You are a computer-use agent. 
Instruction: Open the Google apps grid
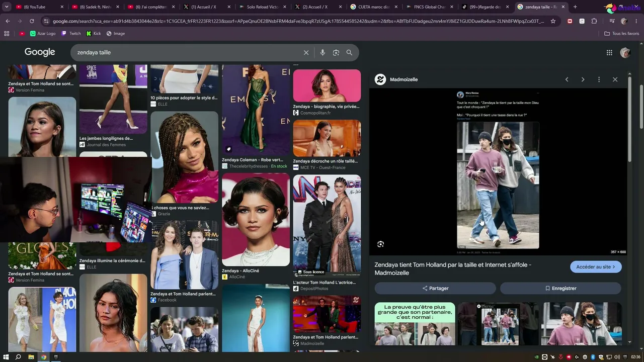(609, 52)
